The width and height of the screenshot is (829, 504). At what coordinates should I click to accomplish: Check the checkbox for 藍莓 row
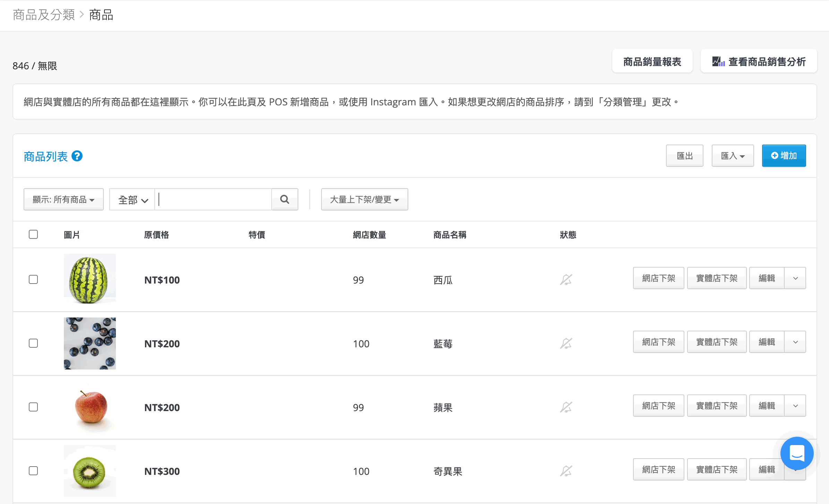pyautogui.click(x=33, y=343)
